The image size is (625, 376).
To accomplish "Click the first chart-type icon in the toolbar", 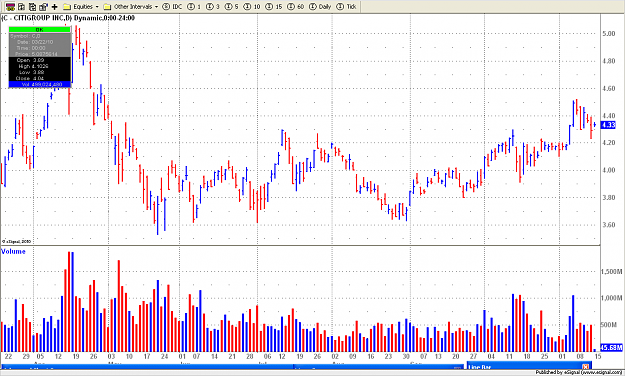I will point(10,6).
